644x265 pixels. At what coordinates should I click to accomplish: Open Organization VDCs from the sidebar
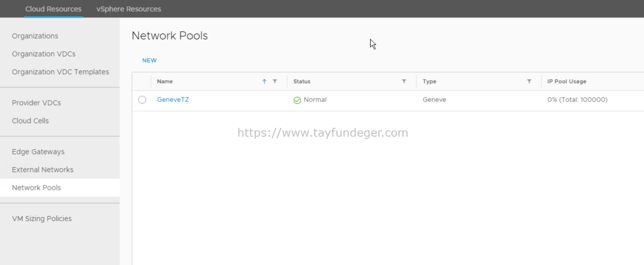click(x=44, y=54)
